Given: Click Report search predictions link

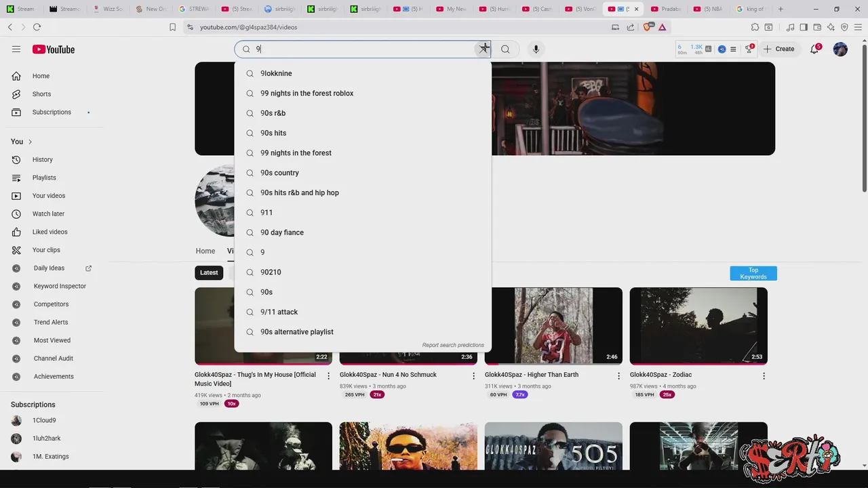Looking at the screenshot, I should (x=453, y=345).
